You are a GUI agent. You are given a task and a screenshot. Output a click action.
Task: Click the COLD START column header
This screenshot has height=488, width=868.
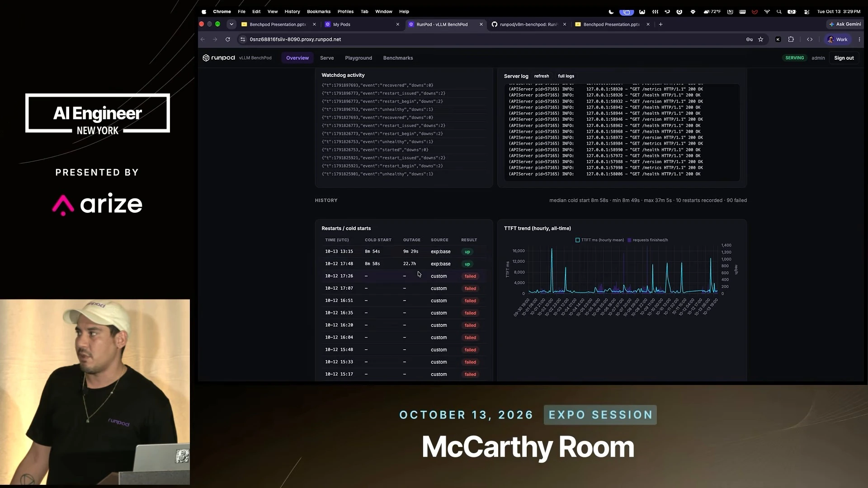tap(378, 240)
